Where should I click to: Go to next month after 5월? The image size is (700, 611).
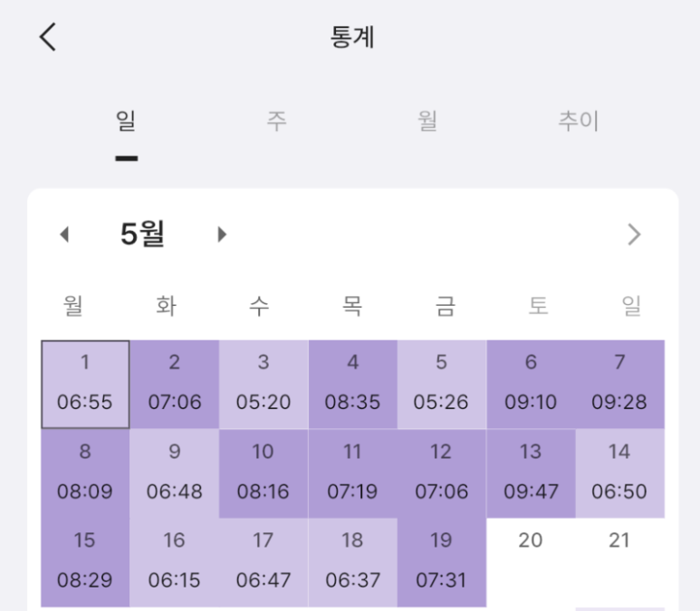(222, 234)
